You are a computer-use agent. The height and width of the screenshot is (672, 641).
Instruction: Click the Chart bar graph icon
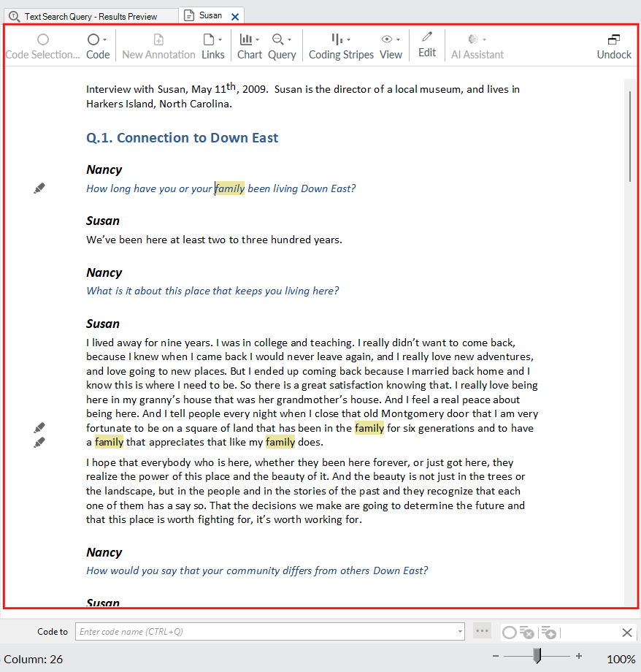(246, 39)
